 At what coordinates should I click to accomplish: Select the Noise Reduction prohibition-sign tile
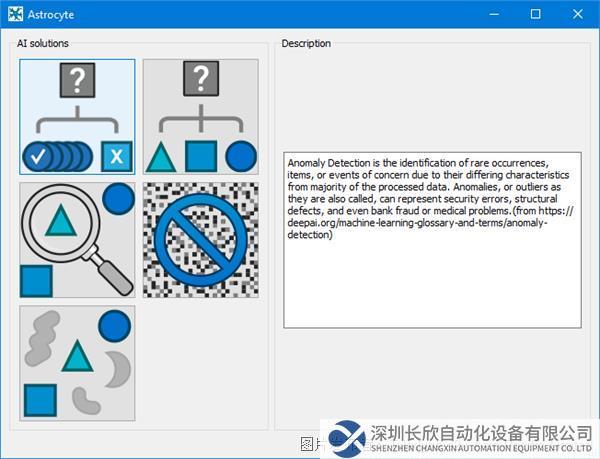pyautogui.click(x=200, y=240)
